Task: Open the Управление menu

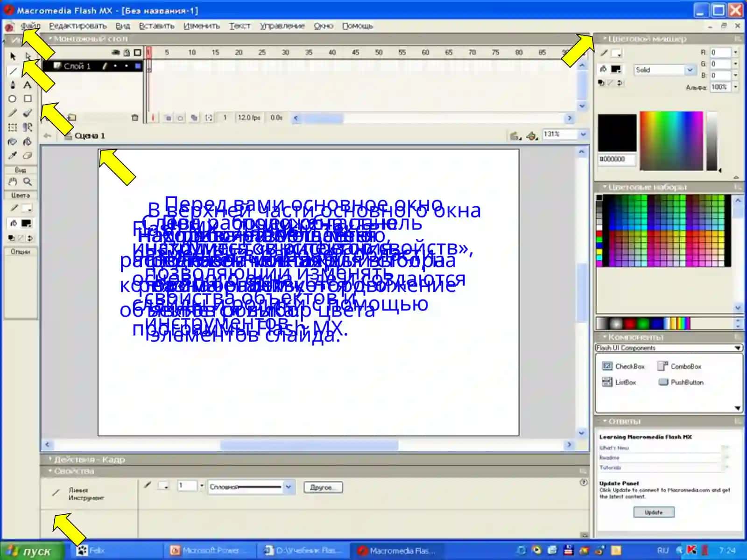Action: point(282,26)
